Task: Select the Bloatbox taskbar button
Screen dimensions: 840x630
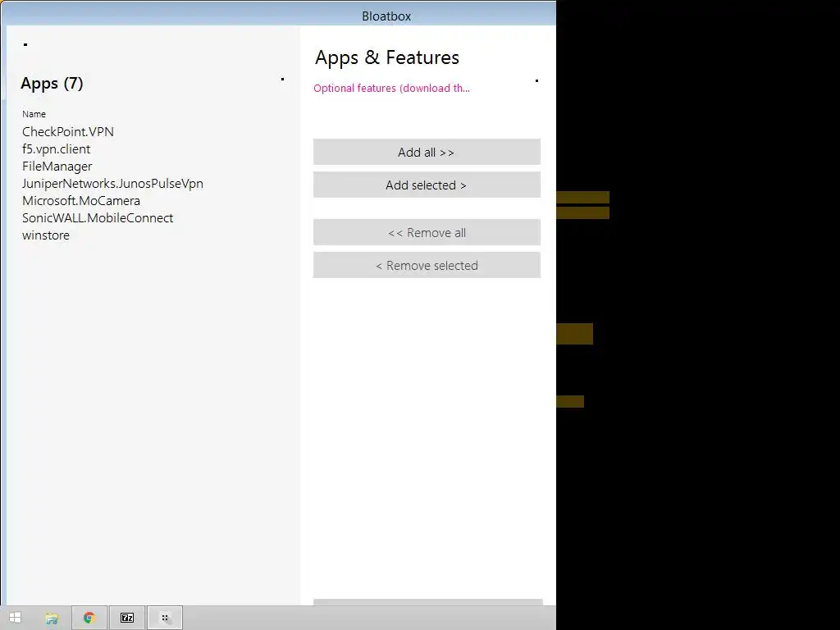Action: (x=165, y=618)
